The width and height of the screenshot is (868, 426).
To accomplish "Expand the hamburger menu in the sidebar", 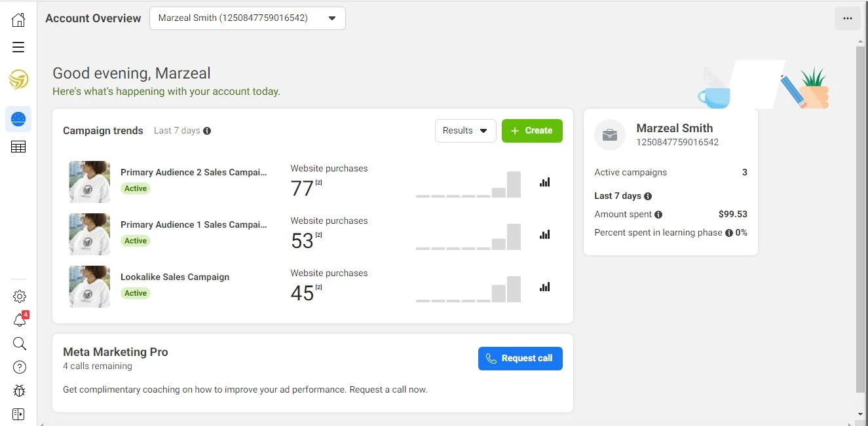I will [18, 47].
